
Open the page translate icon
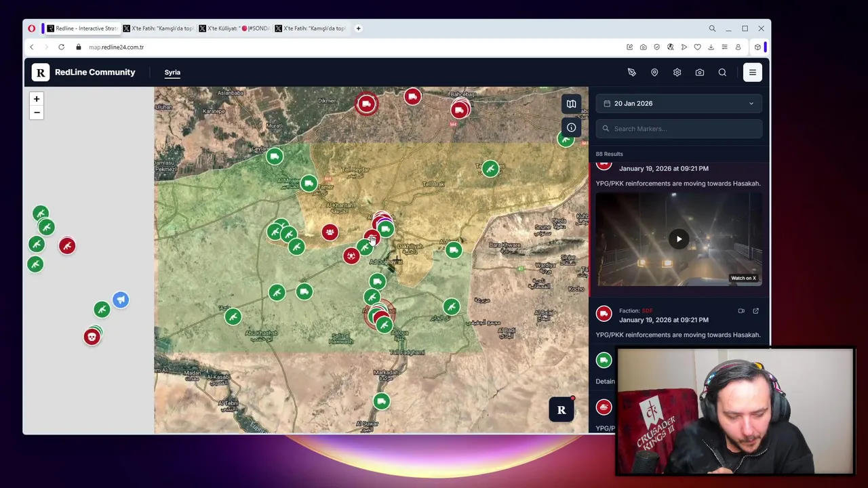coord(670,47)
